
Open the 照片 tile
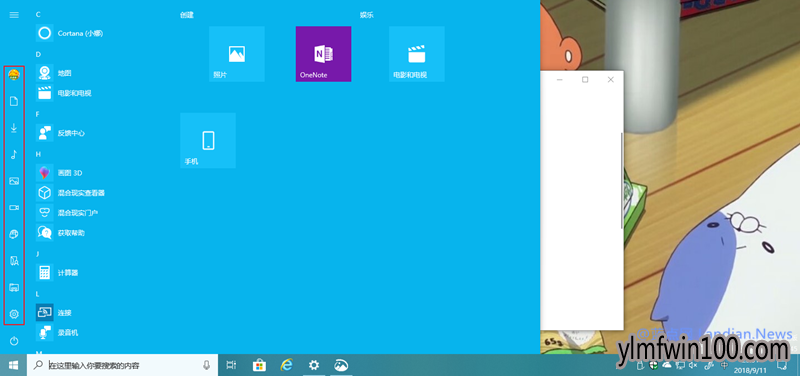coord(237,54)
